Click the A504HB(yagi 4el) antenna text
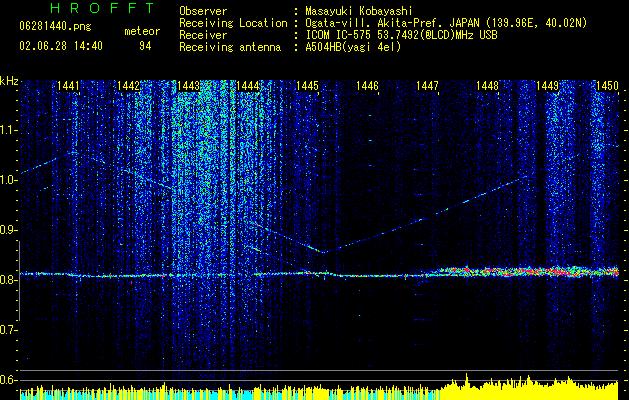 point(353,47)
